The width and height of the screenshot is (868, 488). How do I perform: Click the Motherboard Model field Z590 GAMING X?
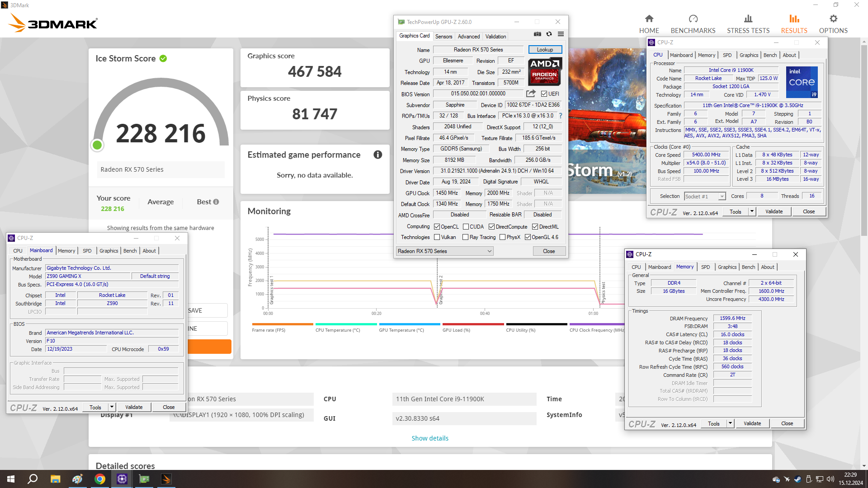(88, 276)
